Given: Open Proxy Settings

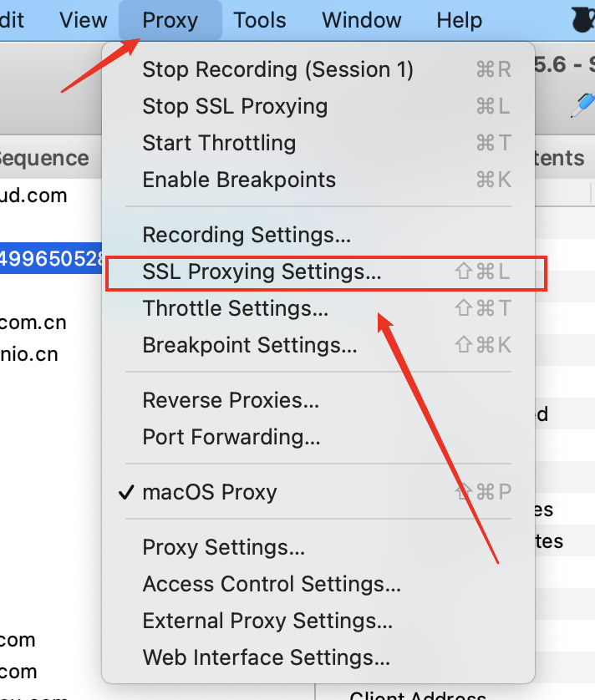Looking at the screenshot, I should tap(224, 547).
